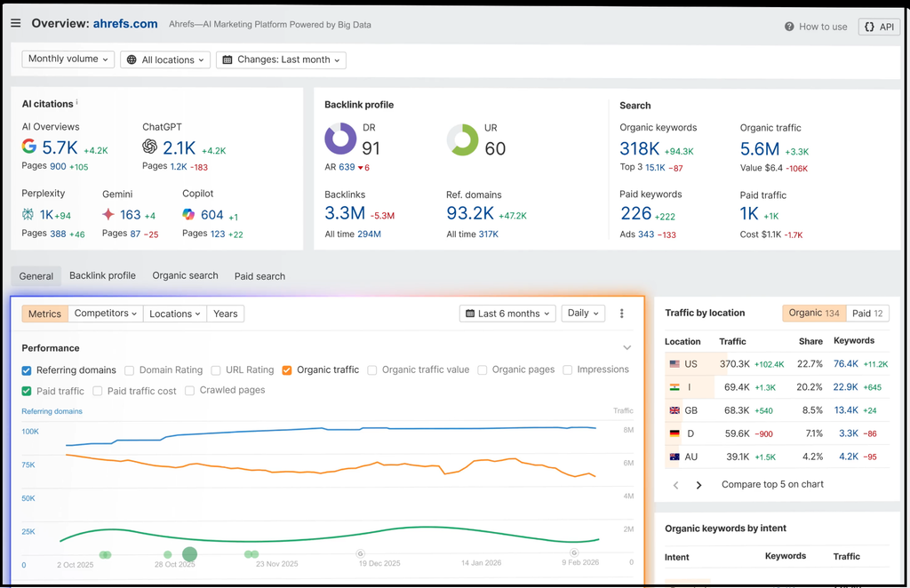The width and height of the screenshot is (910, 588).
Task: Click Compare top 5 on chart
Action: (772, 484)
